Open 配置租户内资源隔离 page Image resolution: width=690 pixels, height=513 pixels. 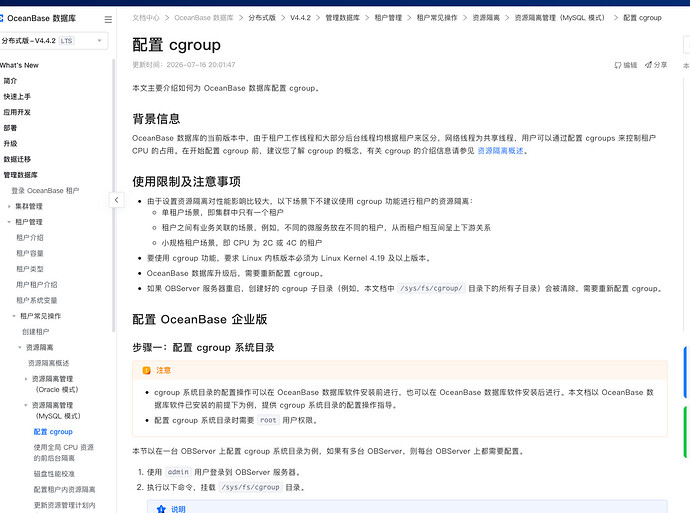pos(65,490)
